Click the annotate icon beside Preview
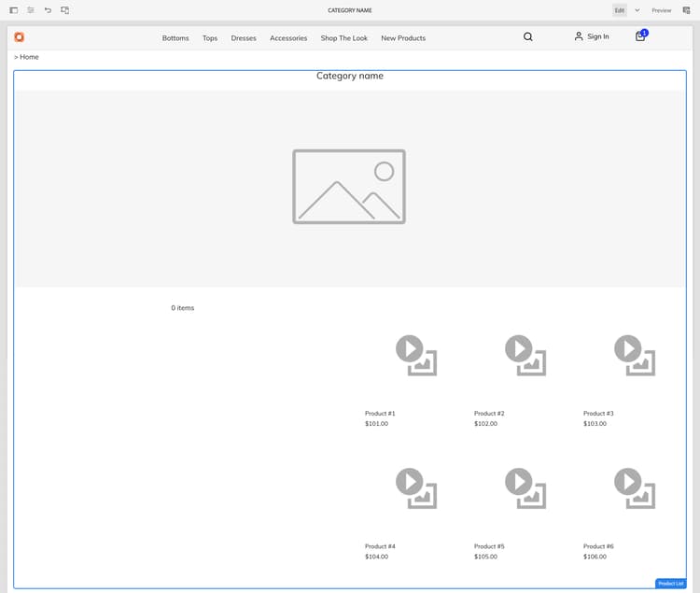The height and width of the screenshot is (593, 700). coord(686,10)
